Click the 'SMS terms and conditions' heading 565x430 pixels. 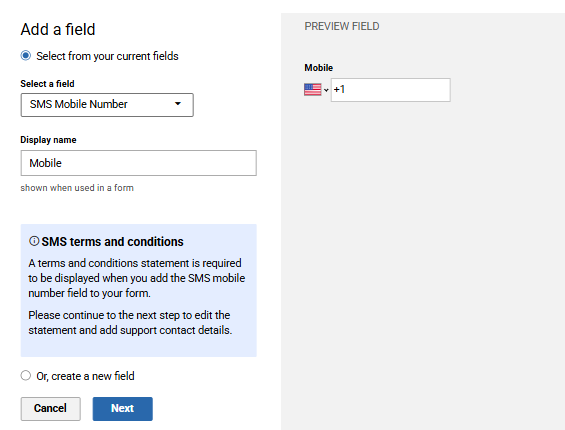tap(112, 241)
